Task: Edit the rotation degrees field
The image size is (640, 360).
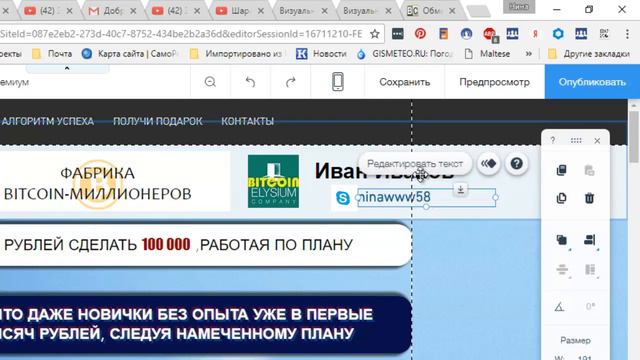Action: point(590,306)
